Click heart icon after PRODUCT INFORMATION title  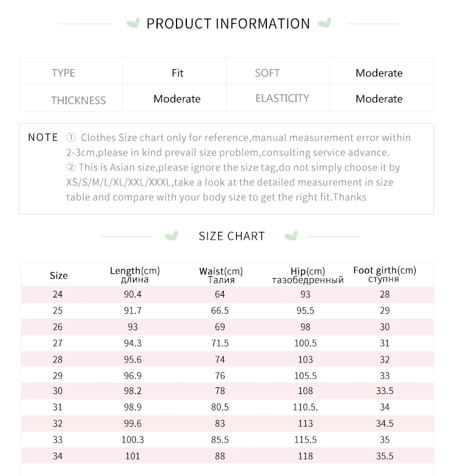[325, 24]
